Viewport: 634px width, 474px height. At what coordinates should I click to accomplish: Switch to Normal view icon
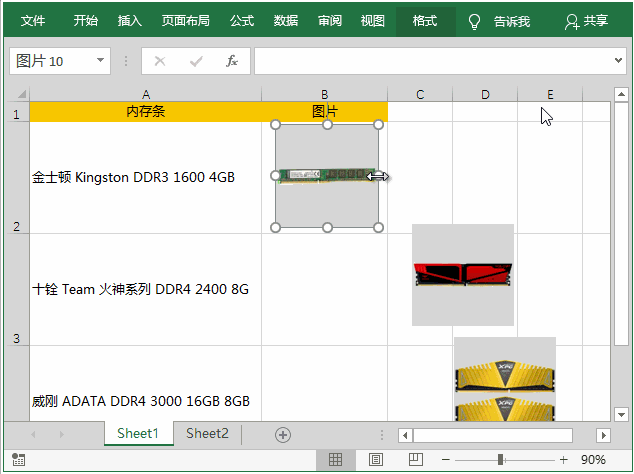click(x=335, y=460)
